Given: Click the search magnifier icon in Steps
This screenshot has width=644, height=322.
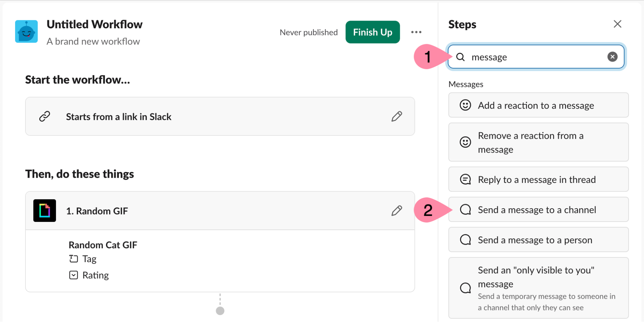Looking at the screenshot, I should coord(460,57).
